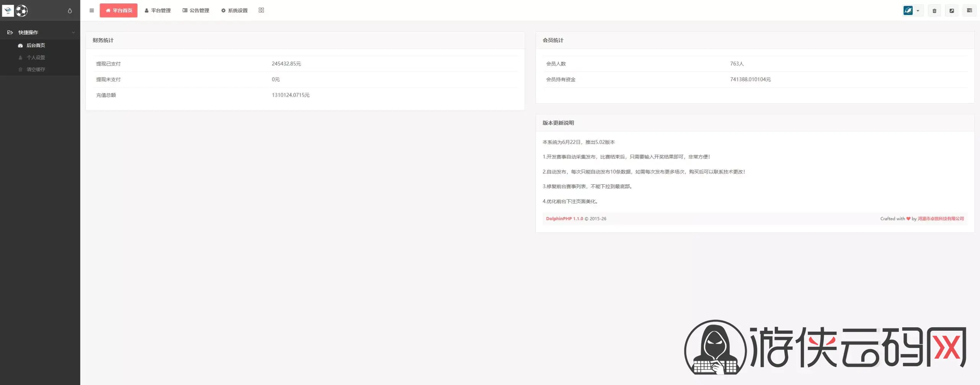Select the 快捷操作 folder menu
Viewport: 980px width, 385px height.
[x=28, y=32]
